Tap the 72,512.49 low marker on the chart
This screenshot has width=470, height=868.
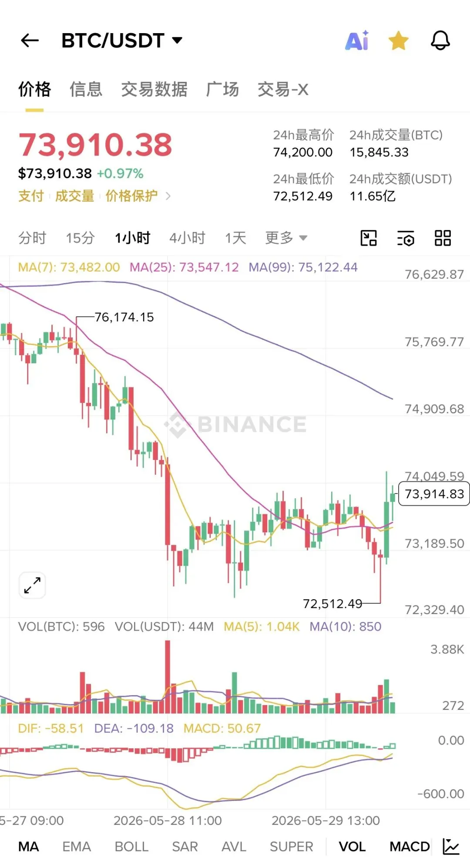pos(332,604)
